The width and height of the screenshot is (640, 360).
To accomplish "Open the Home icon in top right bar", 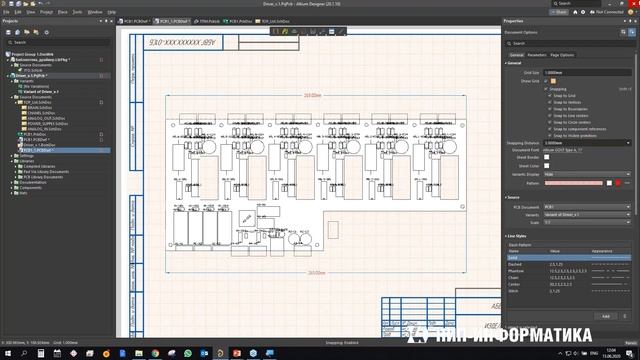I will coord(575,12).
